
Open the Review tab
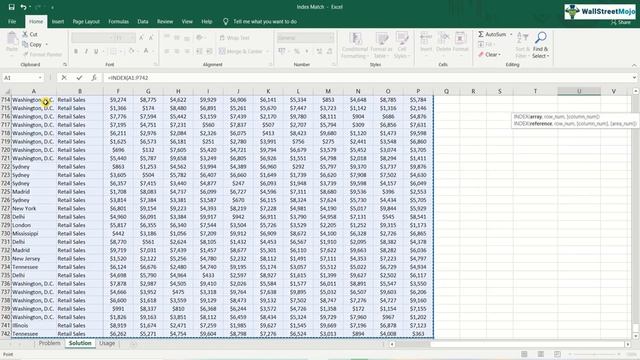click(x=165, y=22)
